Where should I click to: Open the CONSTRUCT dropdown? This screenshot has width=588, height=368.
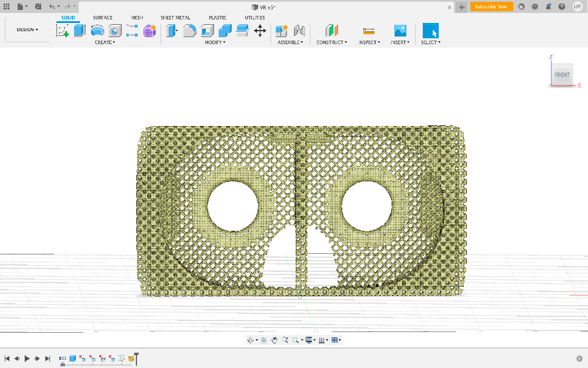[332, 42]
